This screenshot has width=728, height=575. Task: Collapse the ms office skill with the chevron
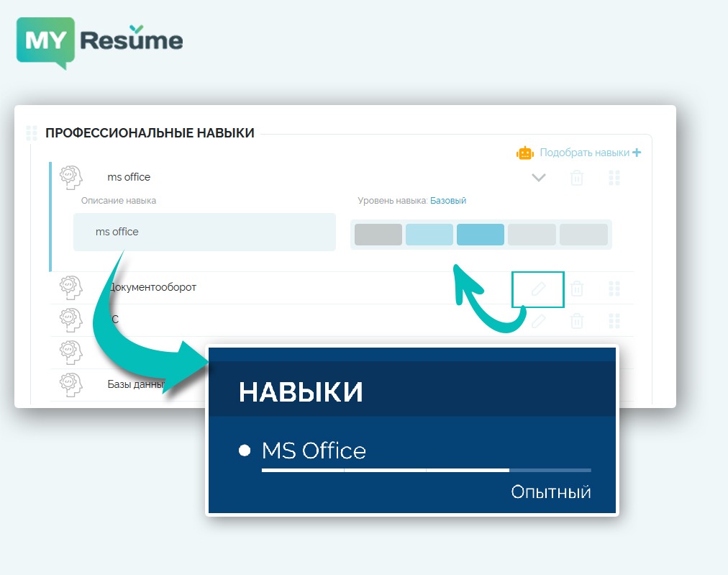(x=538, y=178)
